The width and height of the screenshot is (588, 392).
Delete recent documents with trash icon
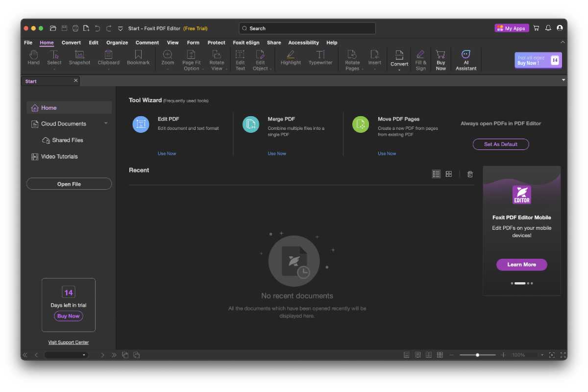tap(470, 174)
